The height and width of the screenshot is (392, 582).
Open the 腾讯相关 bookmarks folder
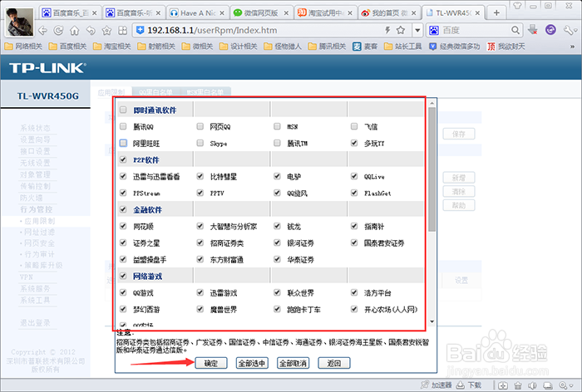click(327, 47)
